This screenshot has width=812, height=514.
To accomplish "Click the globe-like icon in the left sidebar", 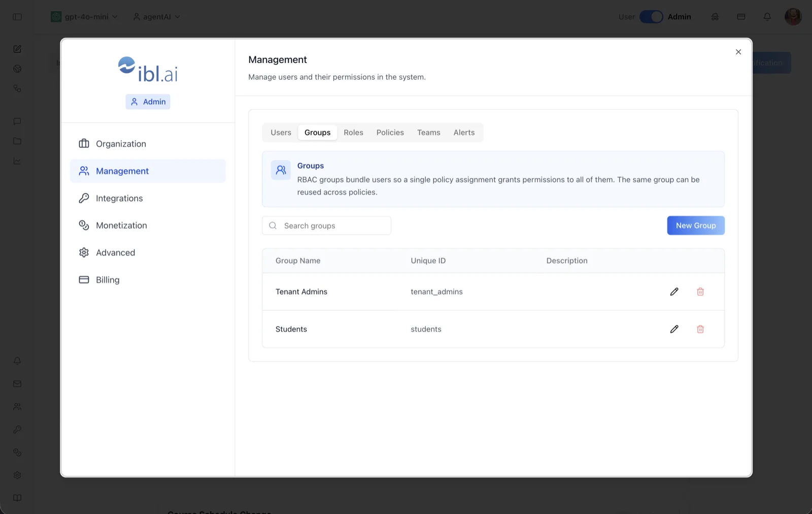I will pos(17,69).
